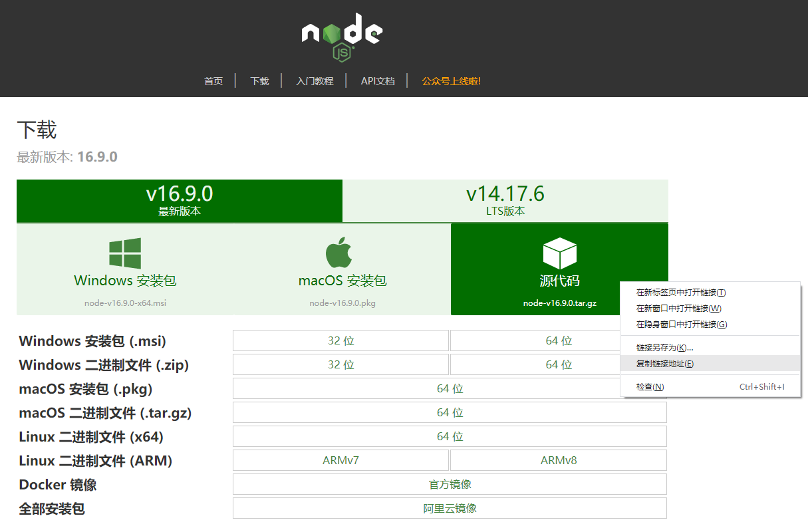
Task: Open API文档 in the navigation bar
Action: [x=378, y=81]
